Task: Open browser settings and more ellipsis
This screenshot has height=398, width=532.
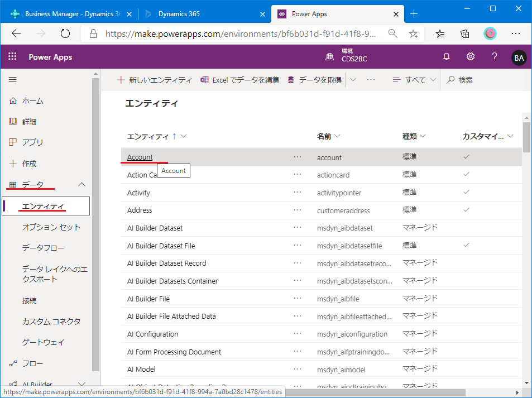Action: [516, 33]
